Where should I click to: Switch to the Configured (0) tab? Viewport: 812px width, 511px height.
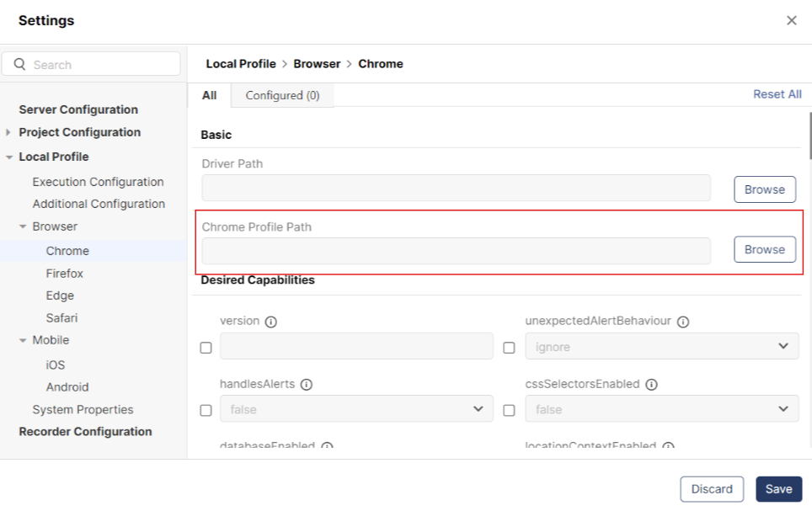click(x=282, y=95)
